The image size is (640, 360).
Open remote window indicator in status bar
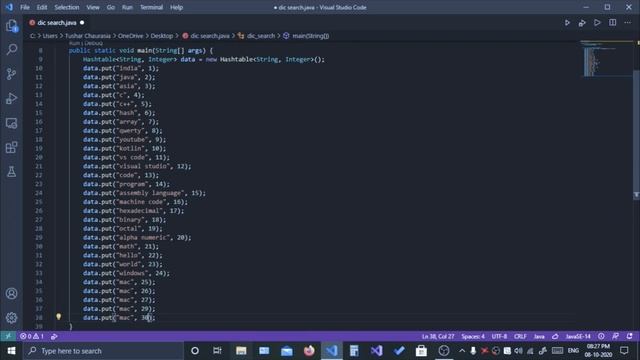(8, 336)
